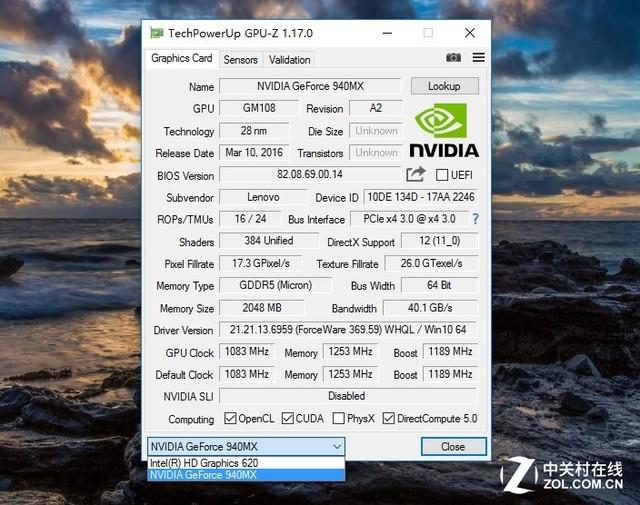Collapse the GPU selection dropdown arrow
The width and height of the screenshot is (640, 505).
[337, 447]
